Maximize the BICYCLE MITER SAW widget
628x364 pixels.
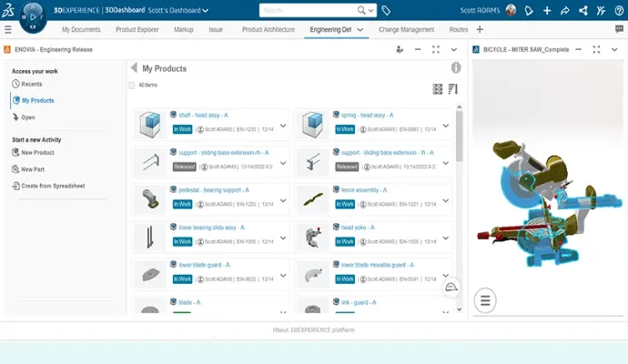(x=596, y=50)
